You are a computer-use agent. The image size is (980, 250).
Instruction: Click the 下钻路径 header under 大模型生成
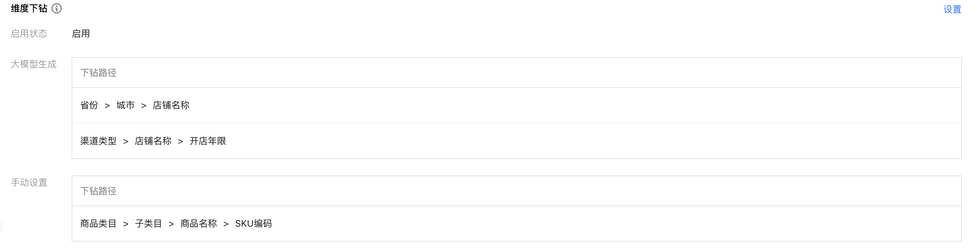[98, 73]
